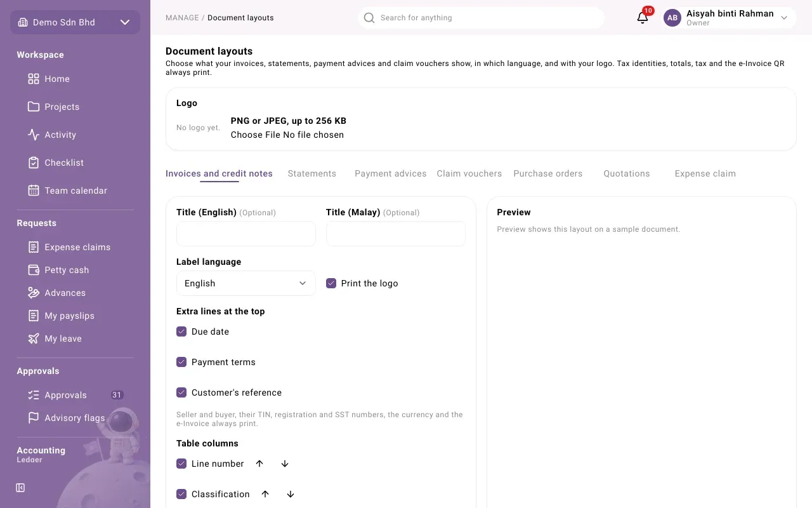Move Line number column down
The height and width of the screenshot is (508, 812).
pyautogui.click(x=285, y=464)
